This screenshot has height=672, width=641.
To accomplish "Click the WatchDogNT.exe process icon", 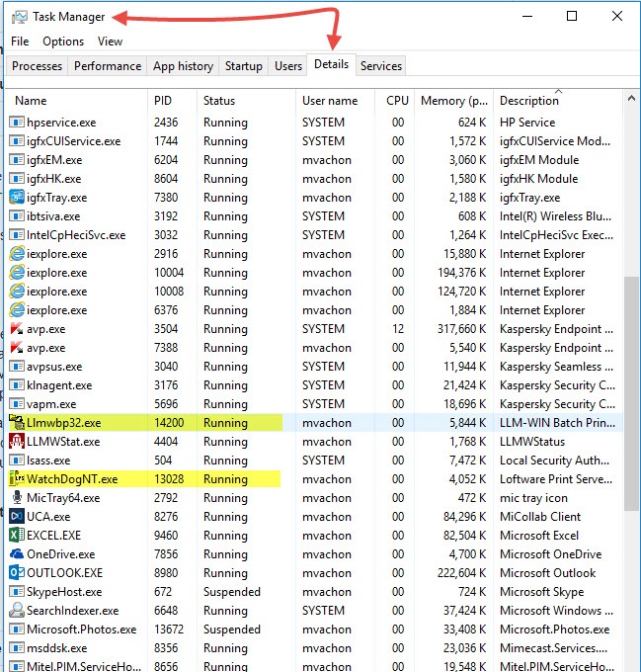I will tap(17, 478).
